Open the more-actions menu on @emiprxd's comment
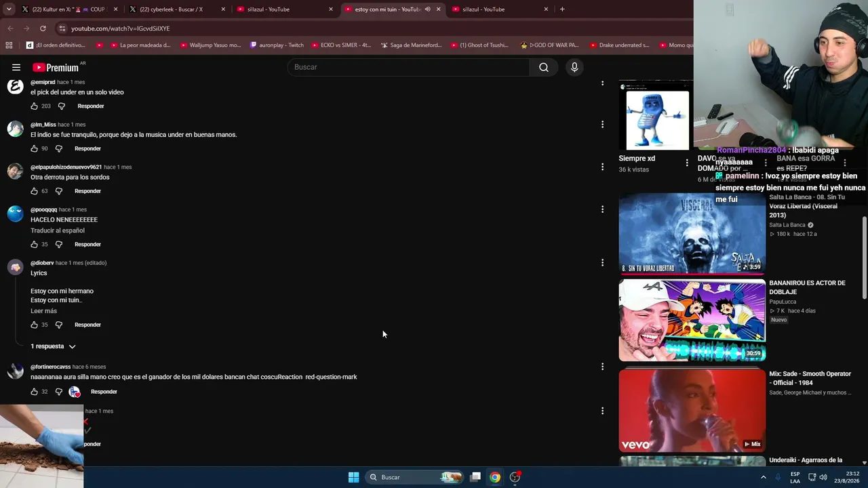Image resolution: width=868 pixels, height=488 pixels. (602, 83)
